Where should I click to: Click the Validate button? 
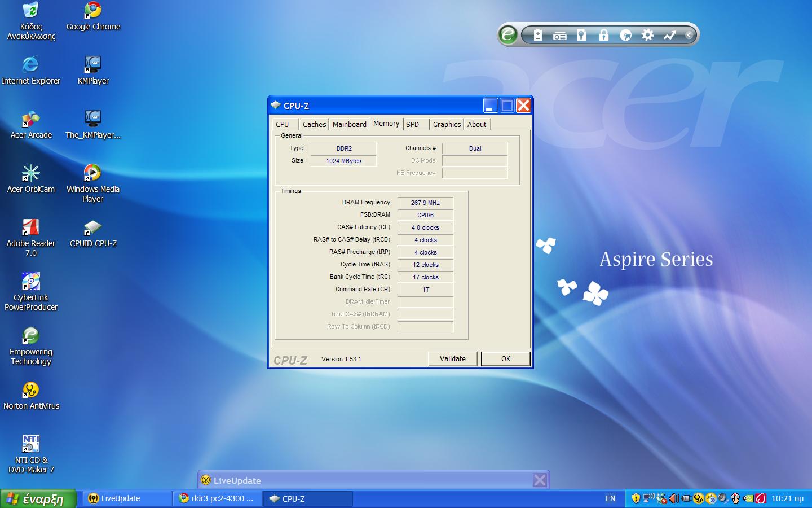point(452,359)
